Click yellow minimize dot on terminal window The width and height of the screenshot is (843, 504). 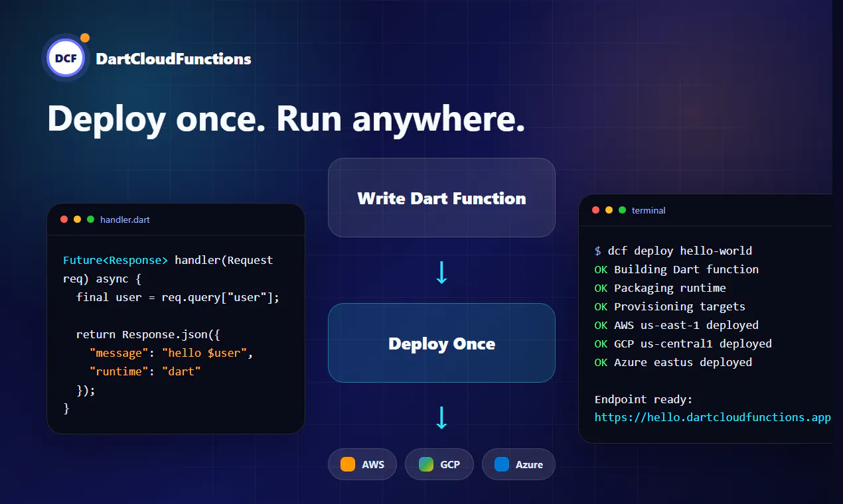tap(609, 210)
